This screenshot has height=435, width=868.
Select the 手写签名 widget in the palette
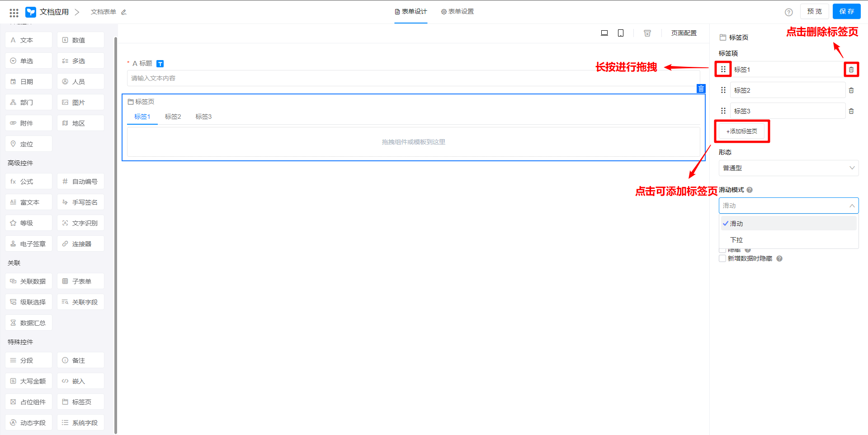[x=80, y=202]
